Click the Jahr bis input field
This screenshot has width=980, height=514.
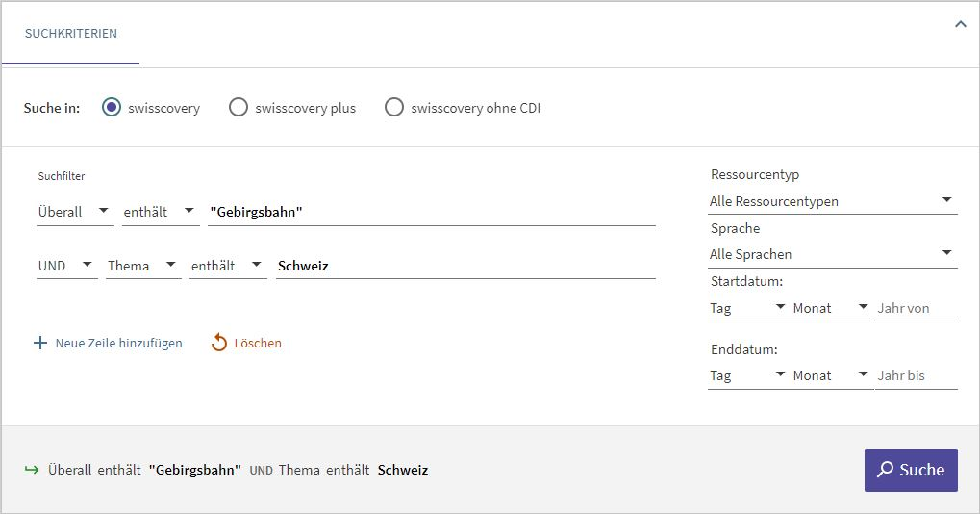click(915, 375)
